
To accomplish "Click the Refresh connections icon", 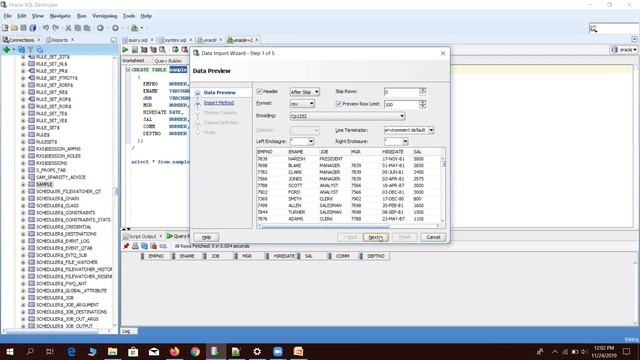I will 21,49.
